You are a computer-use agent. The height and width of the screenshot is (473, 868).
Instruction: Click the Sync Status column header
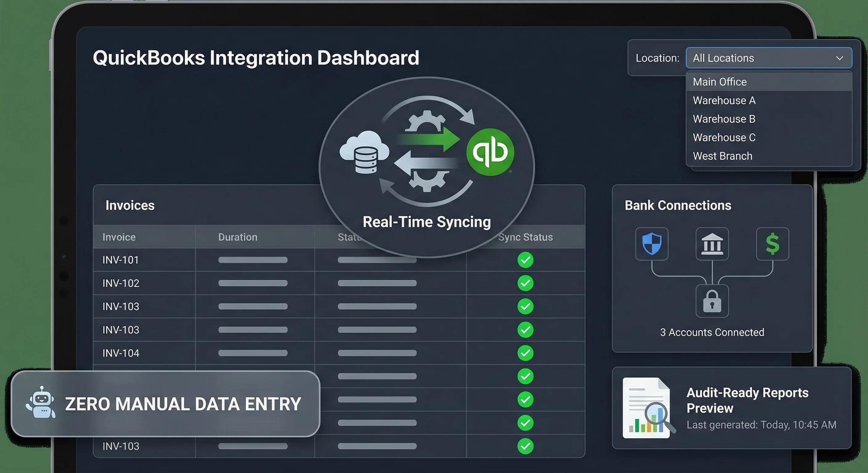(x=525, y=237)
